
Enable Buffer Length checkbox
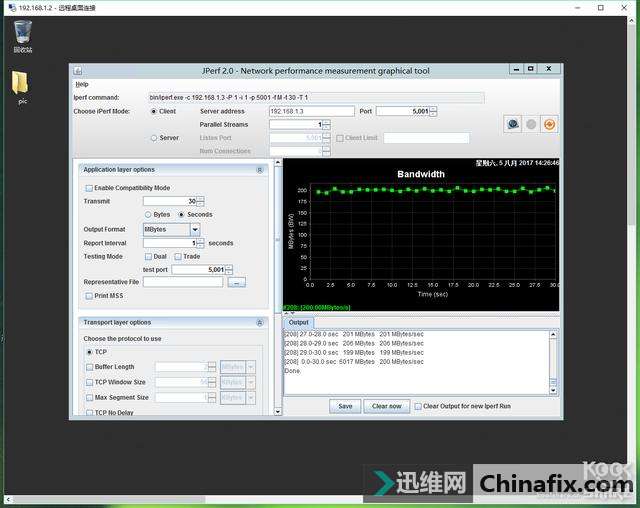(89, 367)
